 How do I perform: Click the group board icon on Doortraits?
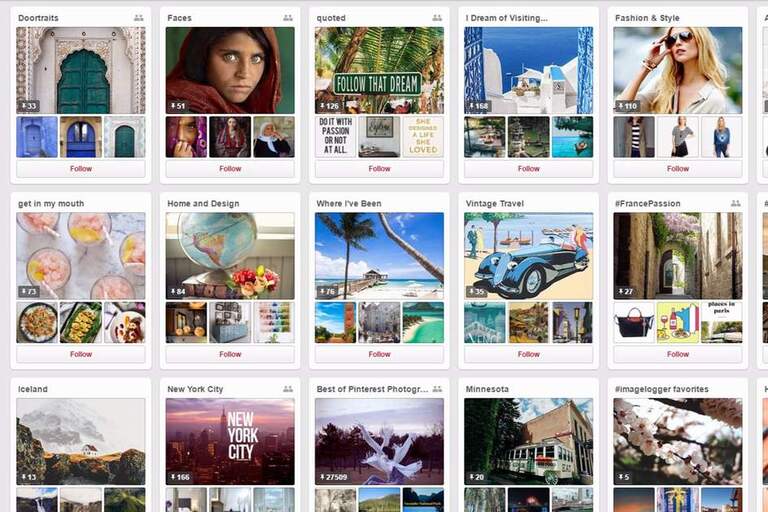[139, 18]
